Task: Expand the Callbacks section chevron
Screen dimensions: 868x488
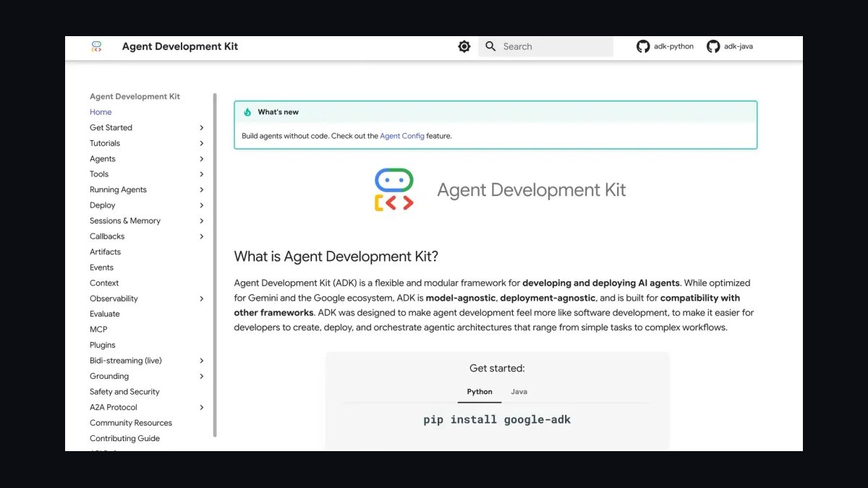Action: tap(201, 236)
